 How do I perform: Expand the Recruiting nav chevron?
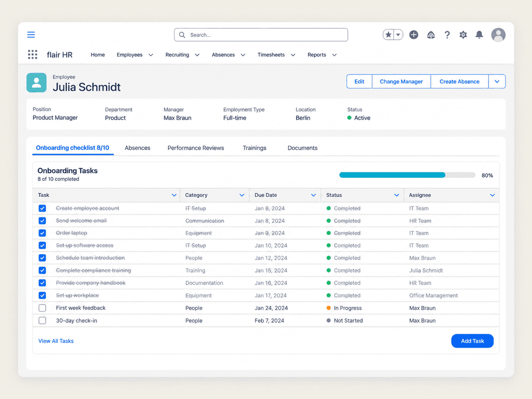coord(197,55)
